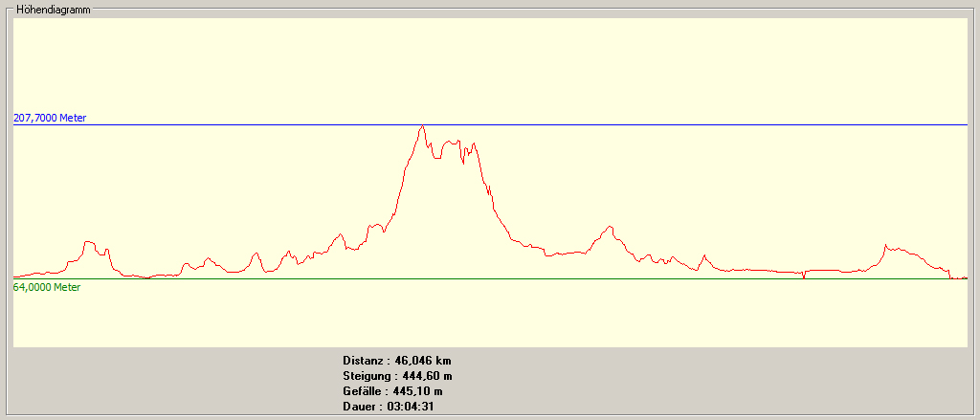
Task: Click the 207,7000 Meter maximum label
Action: [50, 118]
